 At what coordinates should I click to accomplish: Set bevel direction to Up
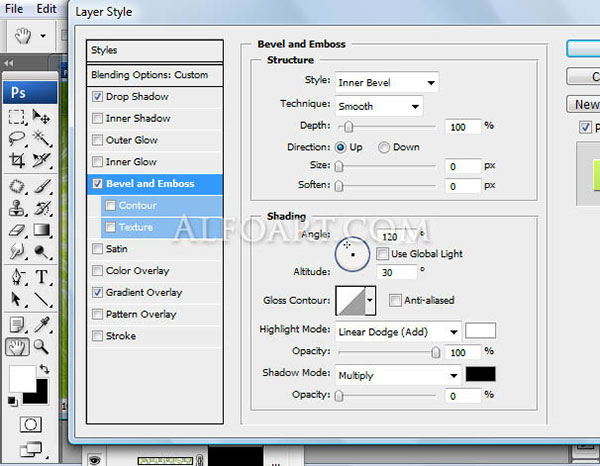click(x=340, y=147)
